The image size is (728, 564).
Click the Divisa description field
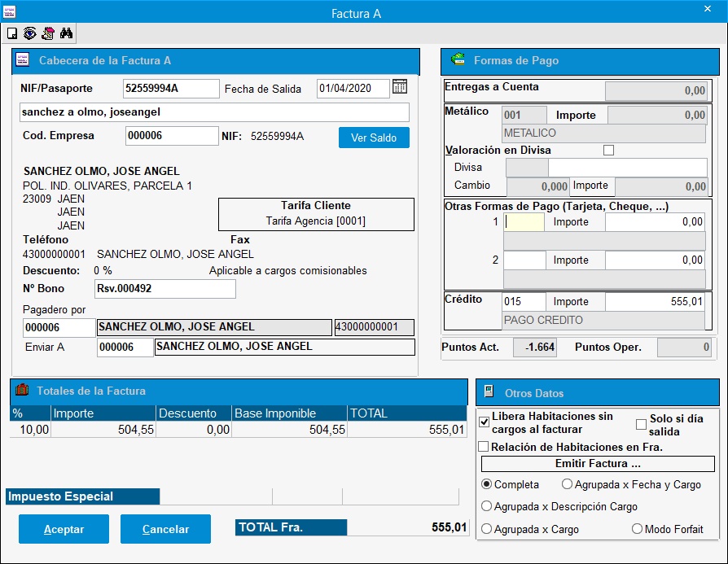coord(628,167)
